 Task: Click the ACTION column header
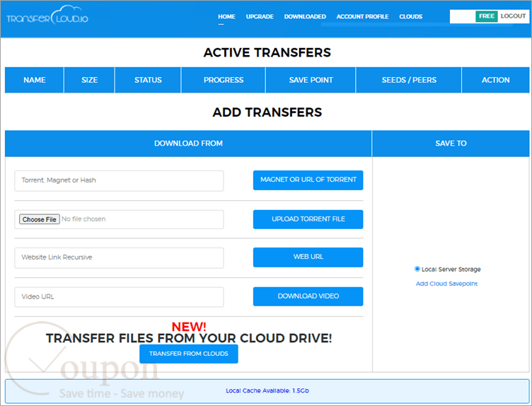tap(495, 80)
